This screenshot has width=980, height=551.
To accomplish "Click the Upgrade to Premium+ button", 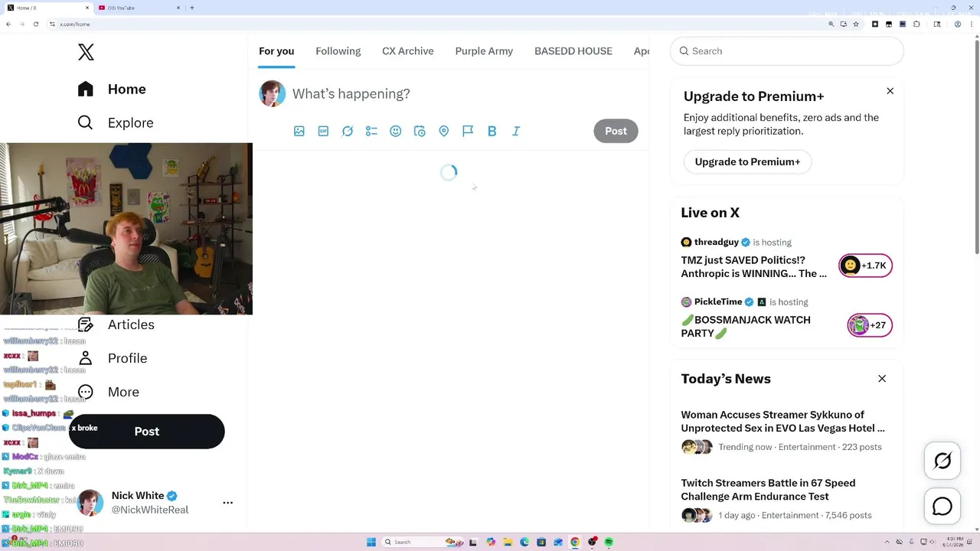I will [x=747, y=161].
